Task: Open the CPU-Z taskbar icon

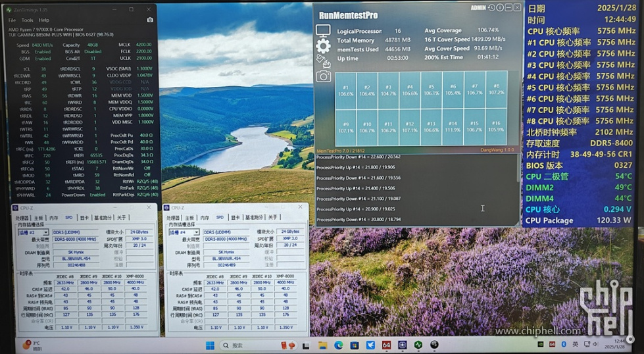Action: point(402,345)
